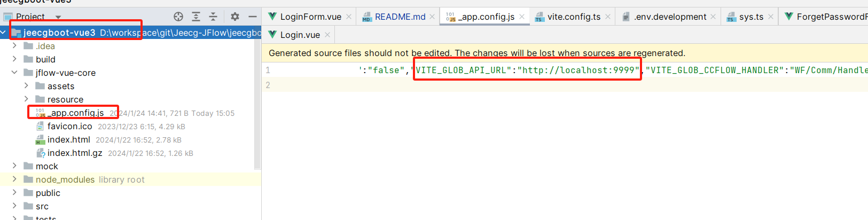Viewport: 868px width, 220px height.
Task: Open the Project view dropdown
Action: pyautogui.click(x=58, y=17)
